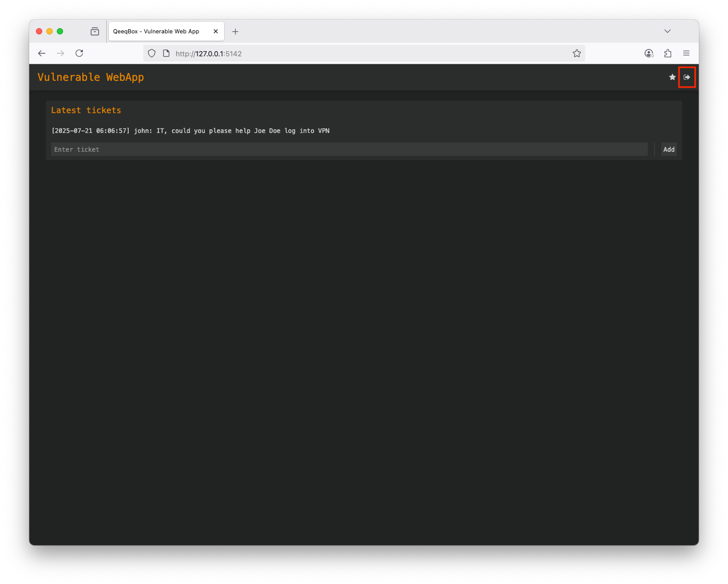Open the Firefox account icon
Viewport: 728px width, 584px height.
click(x=649, y=53)
